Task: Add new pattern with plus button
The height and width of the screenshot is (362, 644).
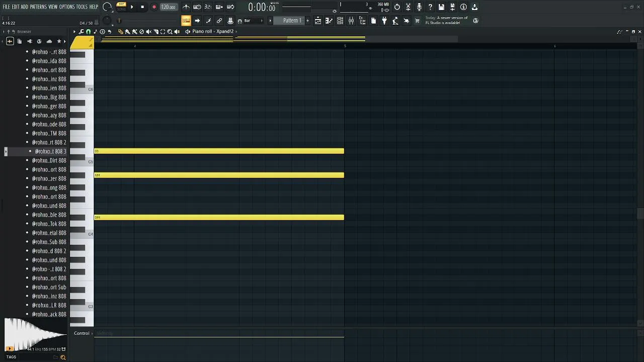Action: click(307, 21)
